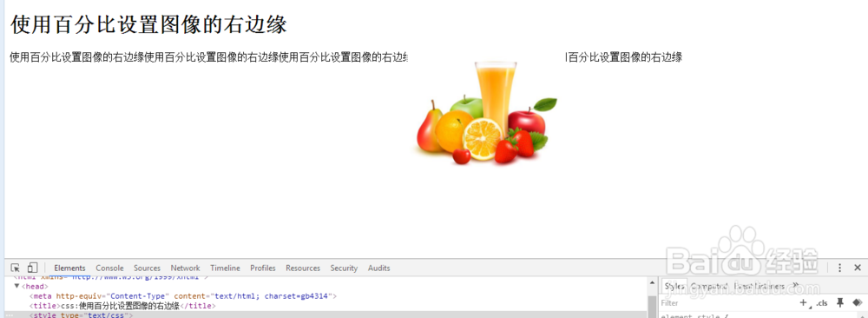Screen dimensions: 868x318
Task: Click the fruit and juice image
Action: (x=487, y=112)
